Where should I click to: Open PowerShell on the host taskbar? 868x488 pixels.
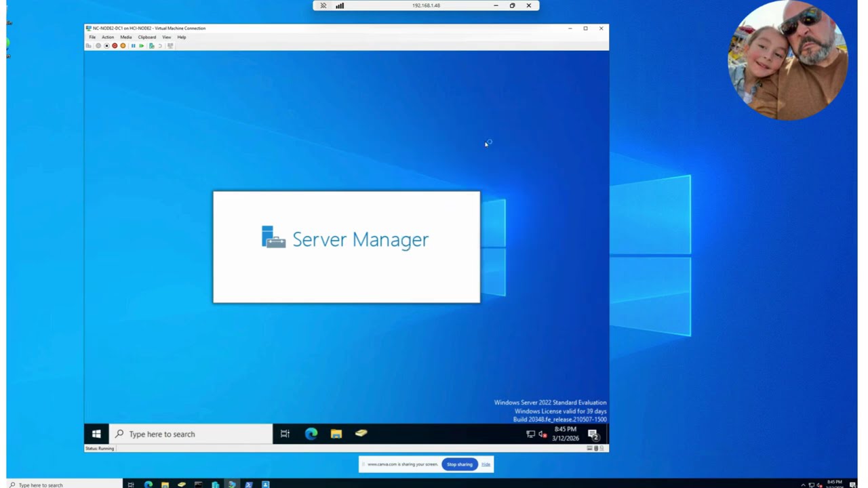(x=249, y=485)
